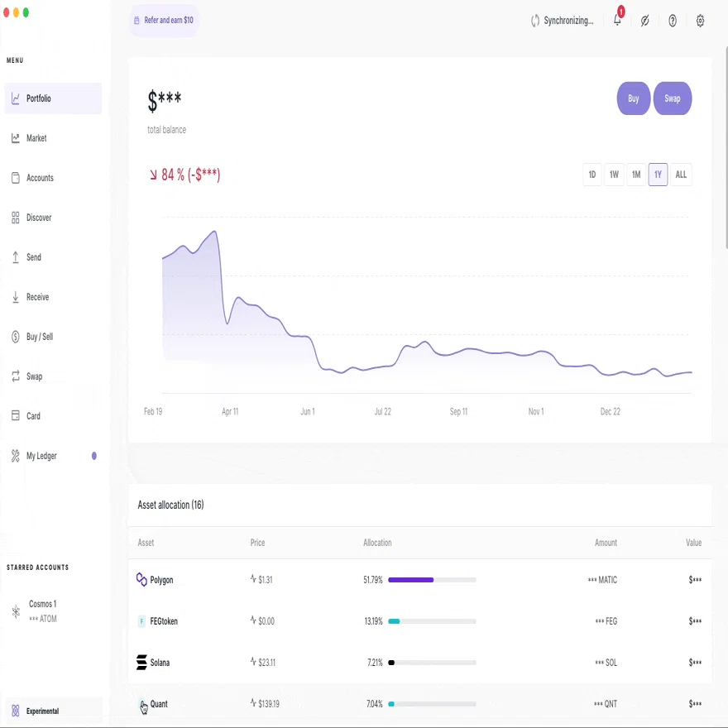Click the Amount column header
This screenshot has height=728, width=728.
point(606,543)
